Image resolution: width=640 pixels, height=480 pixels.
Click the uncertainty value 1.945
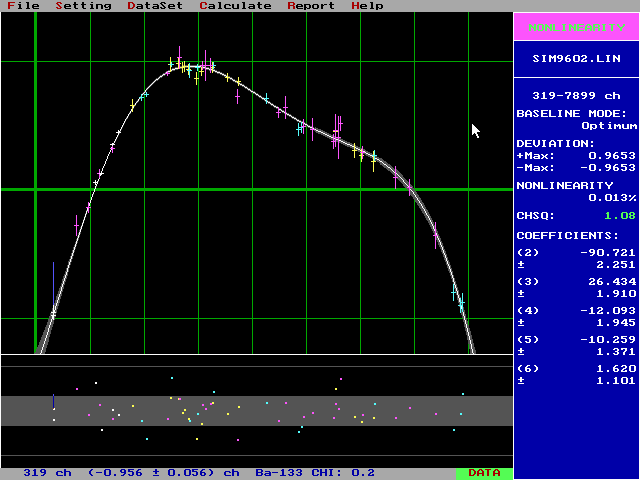tap(616, 322)
